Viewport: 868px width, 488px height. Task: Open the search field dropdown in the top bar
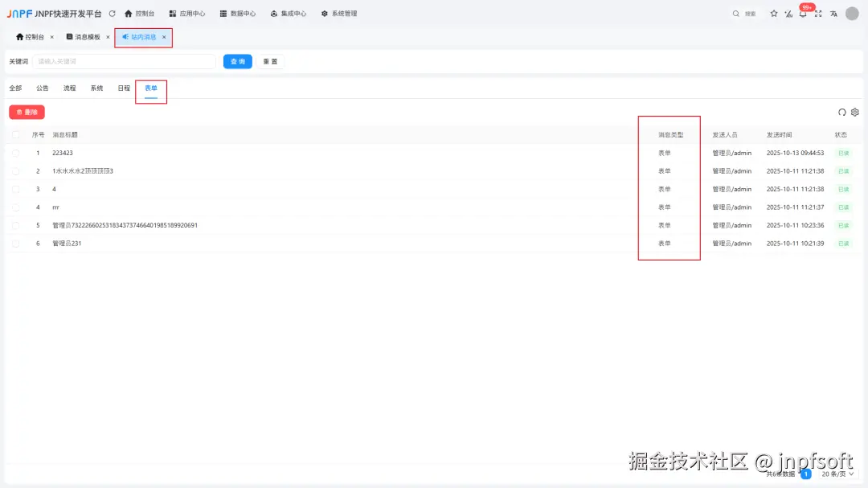tap(743, 14)
